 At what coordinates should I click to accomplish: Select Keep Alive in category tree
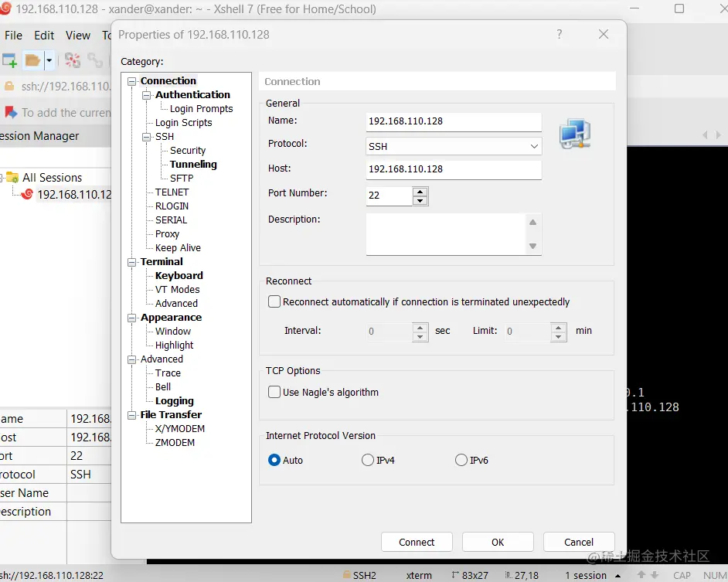coord(178,248)
